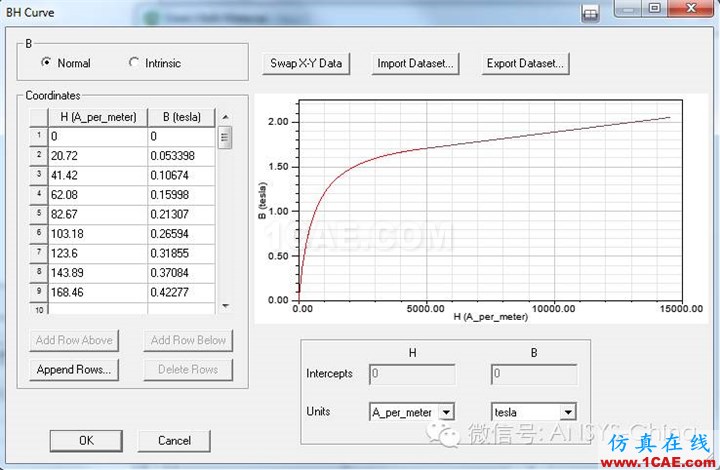Click B cell containing 0.21307
The height and width of the screenshot is (470, 720).
click(x=181, y=214)
